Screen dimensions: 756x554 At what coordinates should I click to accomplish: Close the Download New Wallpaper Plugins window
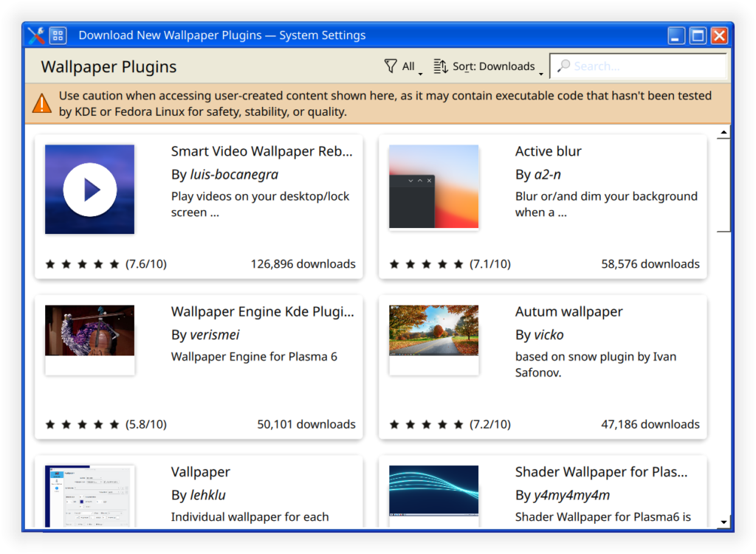[719, 35]
